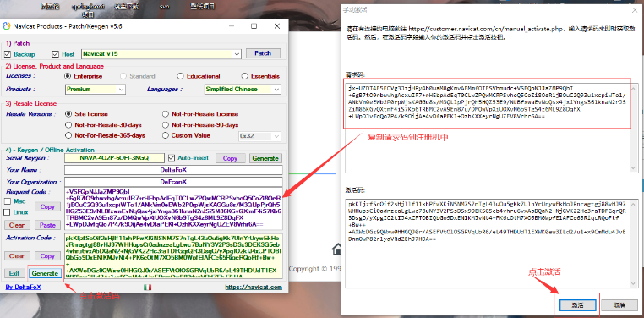This screenshot has width=644, height=318.
Task: Toggle the Auto-Insert checkbox
Action: (x=172, y=158)
